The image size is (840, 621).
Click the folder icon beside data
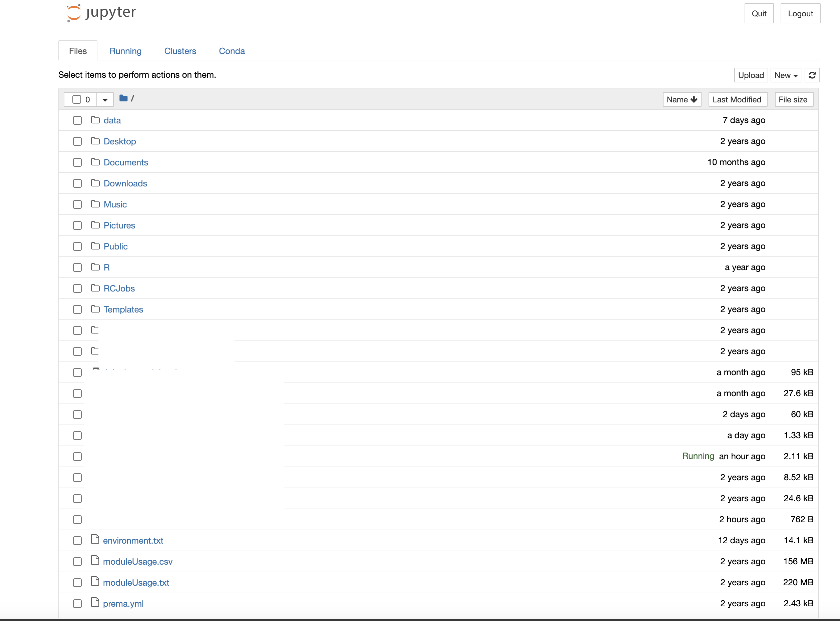(x=95, y=120)
